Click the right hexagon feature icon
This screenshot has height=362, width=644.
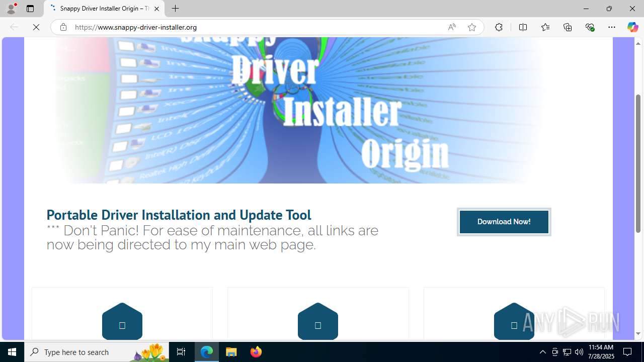click(514, 322)
